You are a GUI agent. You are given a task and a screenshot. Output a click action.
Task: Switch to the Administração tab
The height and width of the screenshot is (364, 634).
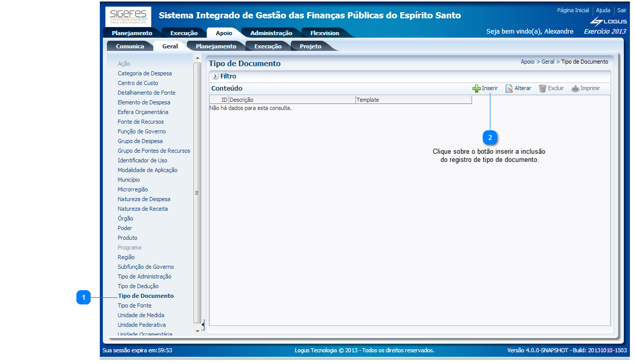(271, 33)
